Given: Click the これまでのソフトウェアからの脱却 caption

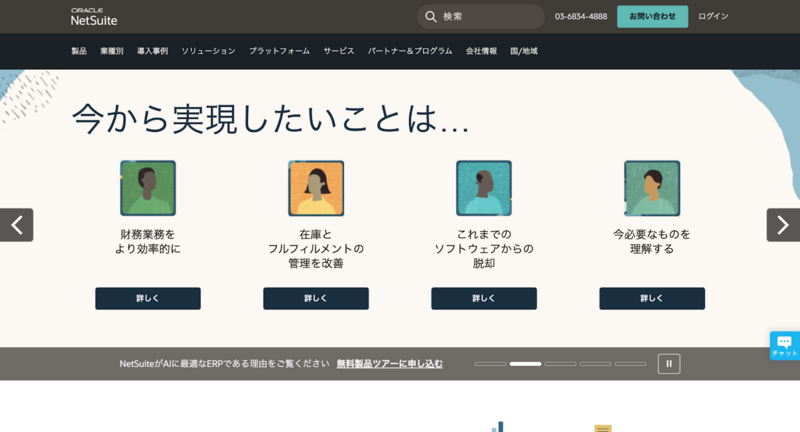Looking at the screenshot, I should tap(484, 249).
